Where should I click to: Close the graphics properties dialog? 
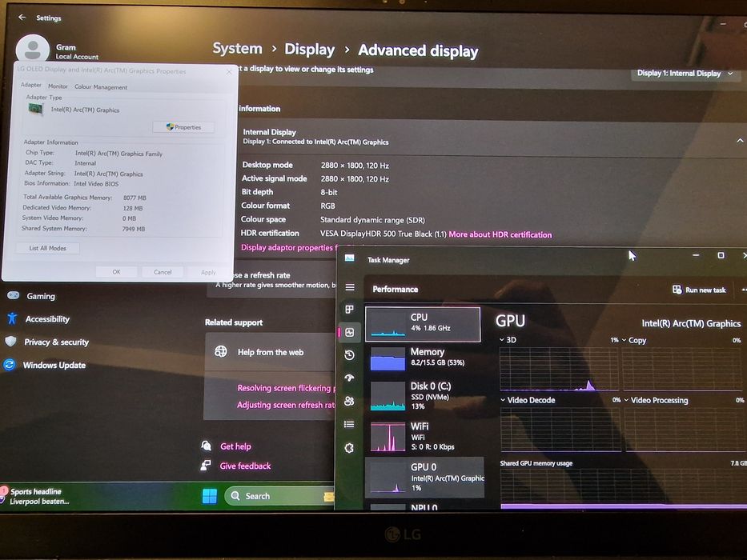229,71
